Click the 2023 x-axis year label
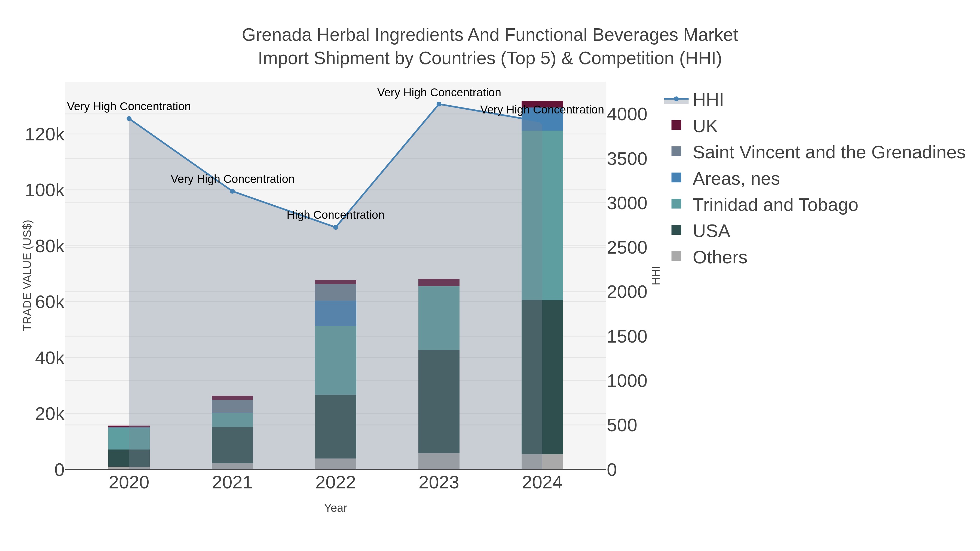980x551 pixels. [x=439, y=483]
